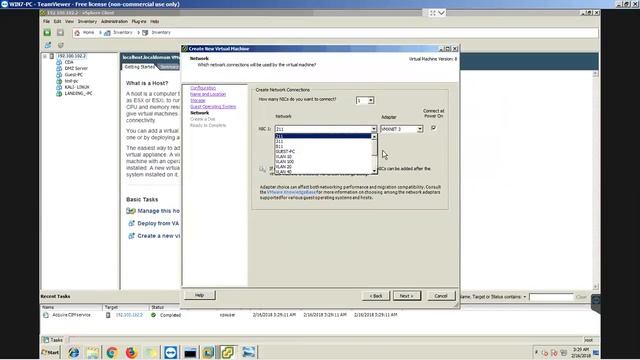Image resolution: width=640 pixels, height=360 pixels.
Task: Click the VM icon beside Guest-PC
Action: [59, 75]
